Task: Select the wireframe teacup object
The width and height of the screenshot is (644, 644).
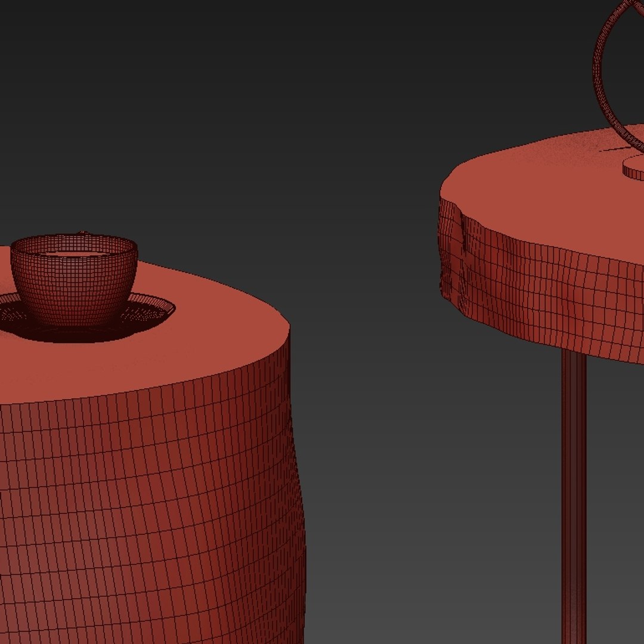Action: (75, 280)
